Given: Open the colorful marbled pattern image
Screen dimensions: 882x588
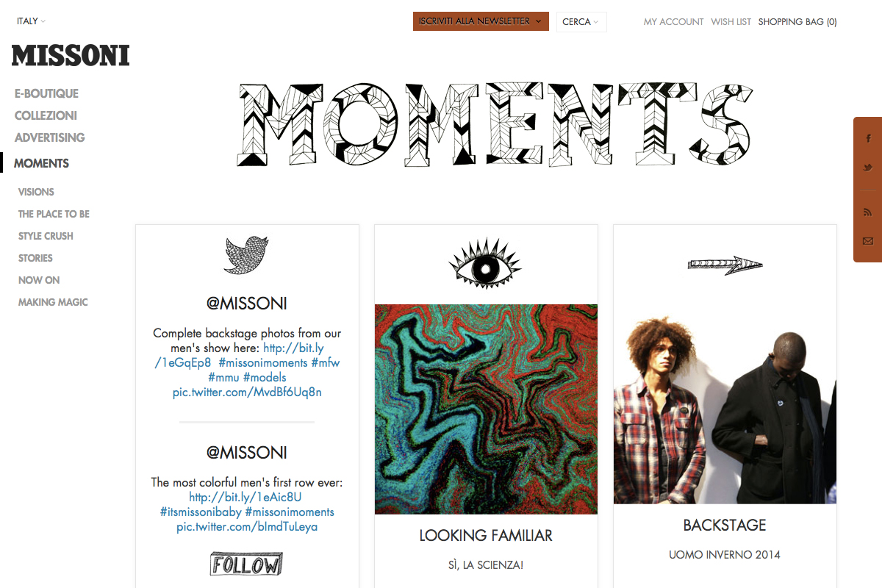Looking at the screenshot, I should [486, 409].
